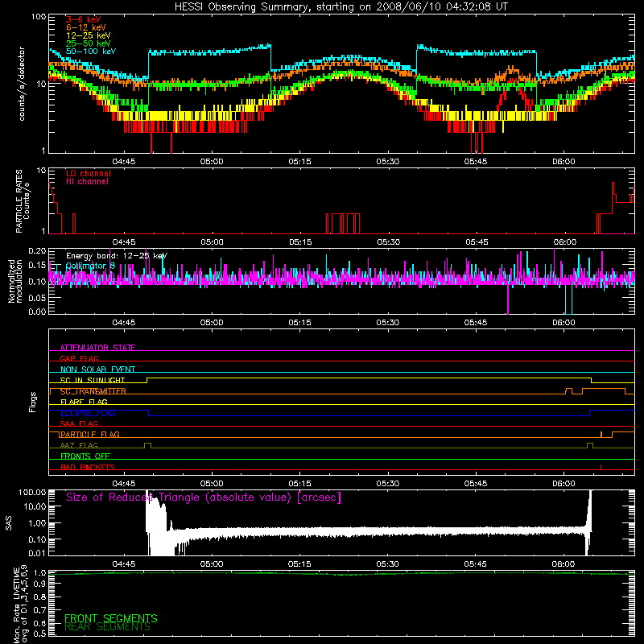Click the cyan dip to zero in modulation plot

(568, 299)
